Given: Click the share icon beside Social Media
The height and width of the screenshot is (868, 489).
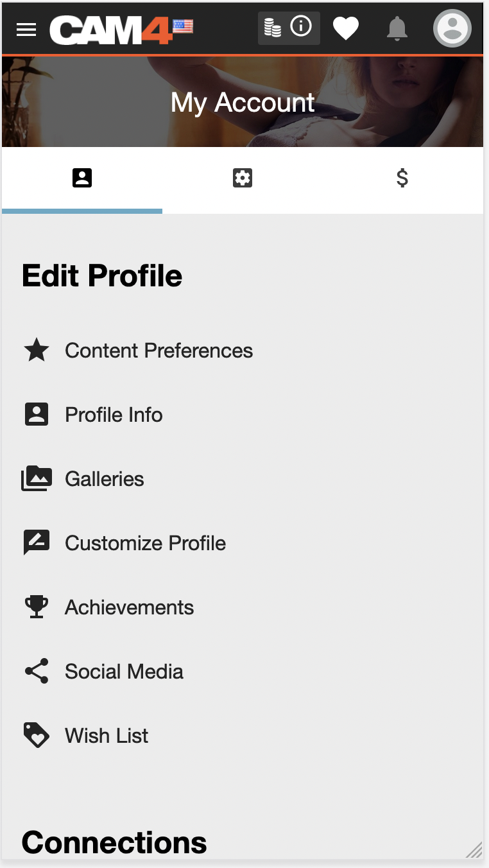Looking at the screenshot, I should [x=37, y=672].
